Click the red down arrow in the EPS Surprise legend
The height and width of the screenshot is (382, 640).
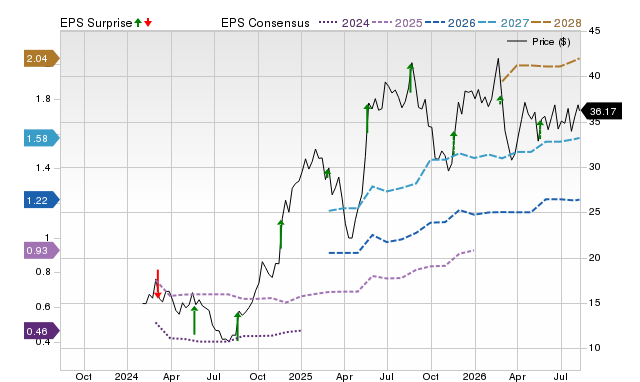[148, 23]
